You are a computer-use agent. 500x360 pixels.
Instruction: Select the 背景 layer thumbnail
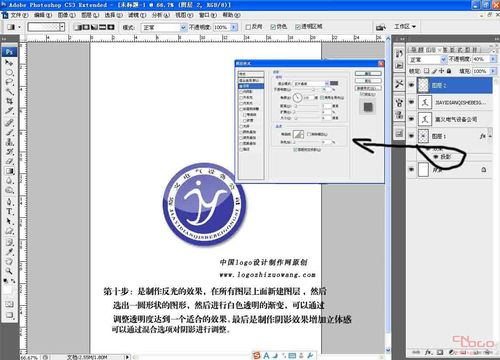pyautogui.click(x=423, y=169)
